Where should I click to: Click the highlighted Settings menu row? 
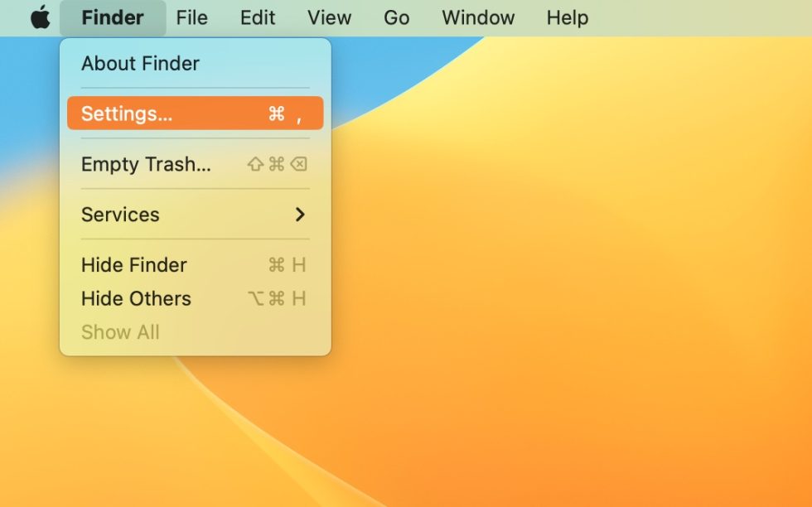pyautogui.click(x=192, y=113)
